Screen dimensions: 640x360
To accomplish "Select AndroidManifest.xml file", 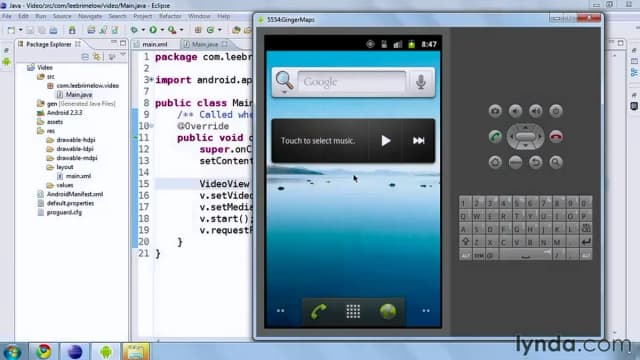I will pos(75,194).
